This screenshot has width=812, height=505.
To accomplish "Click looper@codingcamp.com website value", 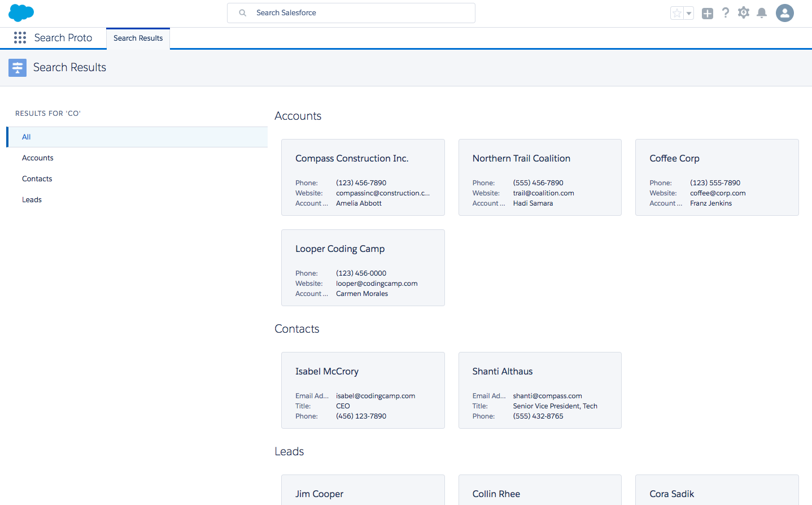I will (x=377, y=284).
